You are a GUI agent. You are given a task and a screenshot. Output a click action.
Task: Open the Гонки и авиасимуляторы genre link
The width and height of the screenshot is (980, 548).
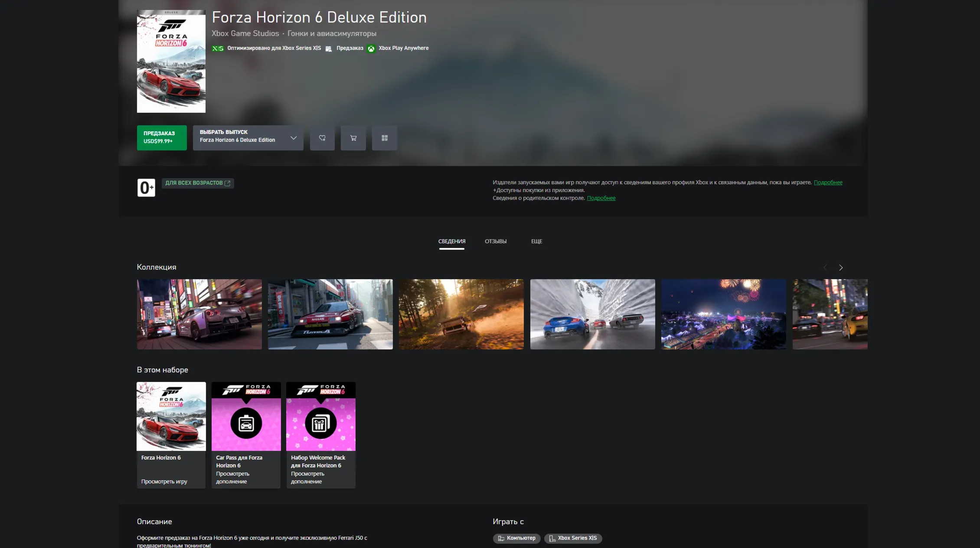[x=332, y=33]
